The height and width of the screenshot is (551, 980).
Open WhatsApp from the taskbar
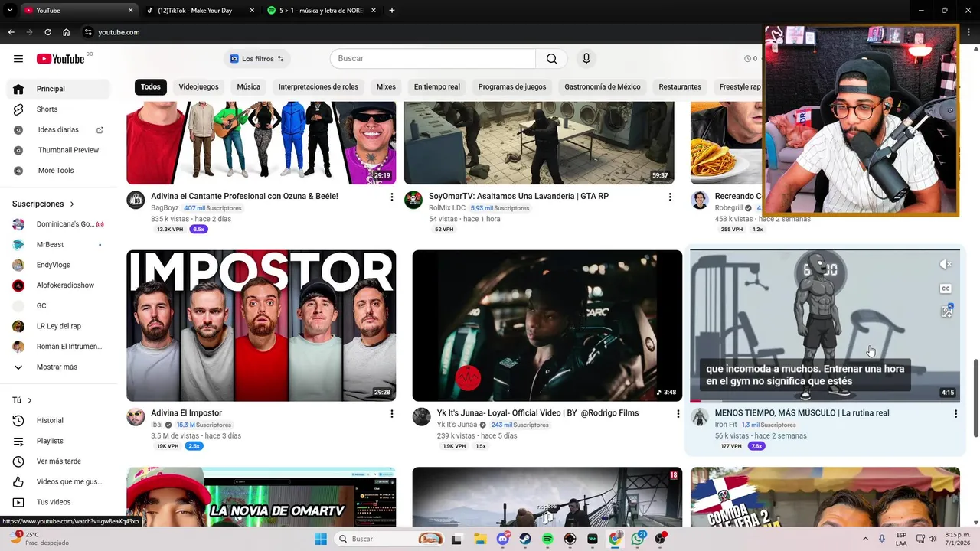point(638,539)
